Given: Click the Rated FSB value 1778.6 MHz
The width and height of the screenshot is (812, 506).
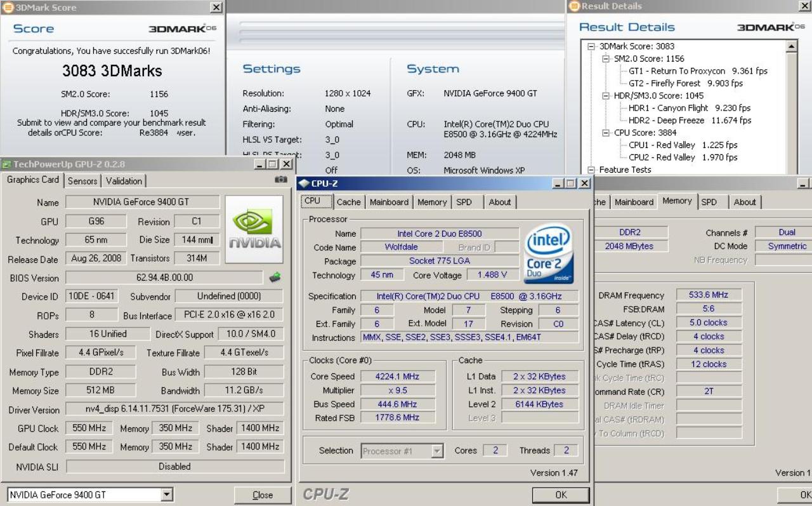Looking at the screenshot, I should 399,418.
